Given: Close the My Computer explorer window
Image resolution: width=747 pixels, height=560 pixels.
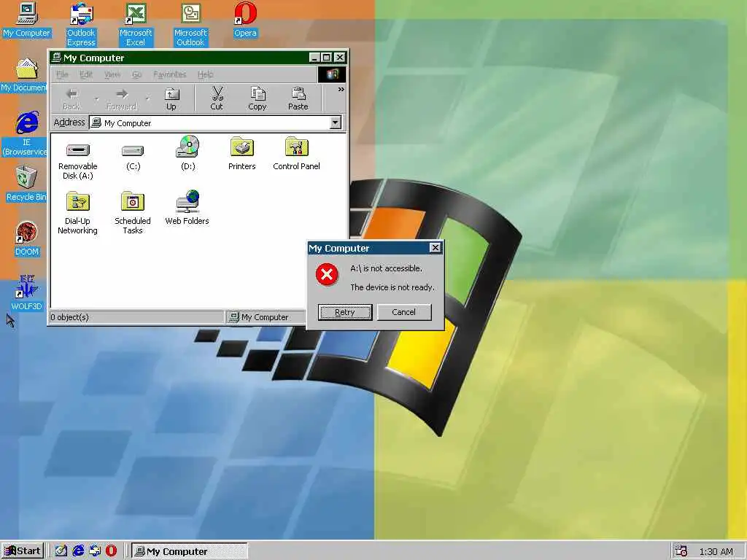Looking at the screenshot, I should (340, 58).
